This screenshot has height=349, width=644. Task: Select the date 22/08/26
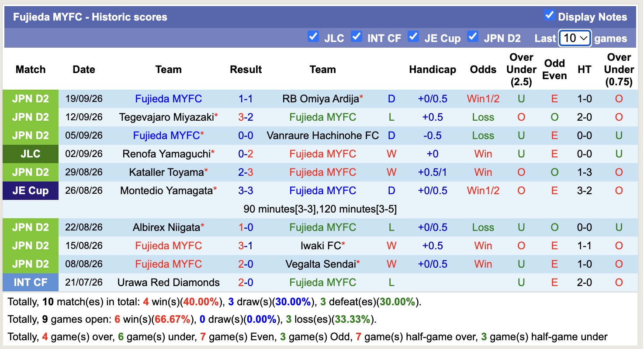pyautogui.click(x=84, y=227)
